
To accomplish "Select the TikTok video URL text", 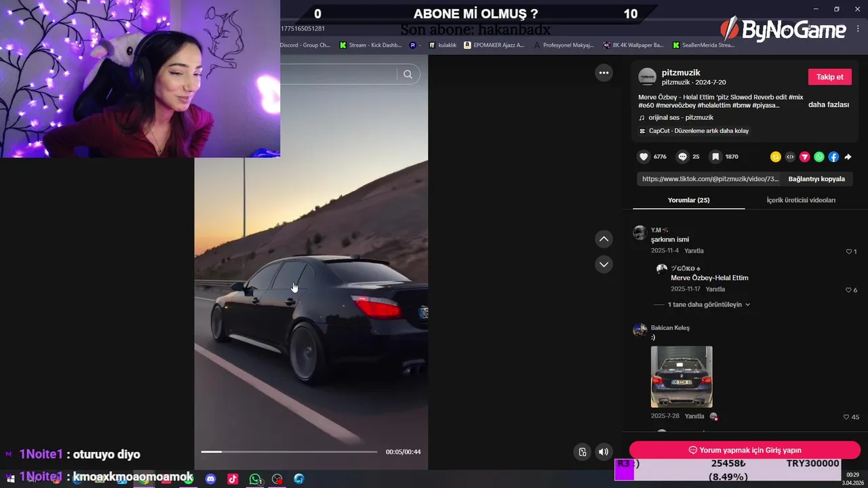I will 710,179.
